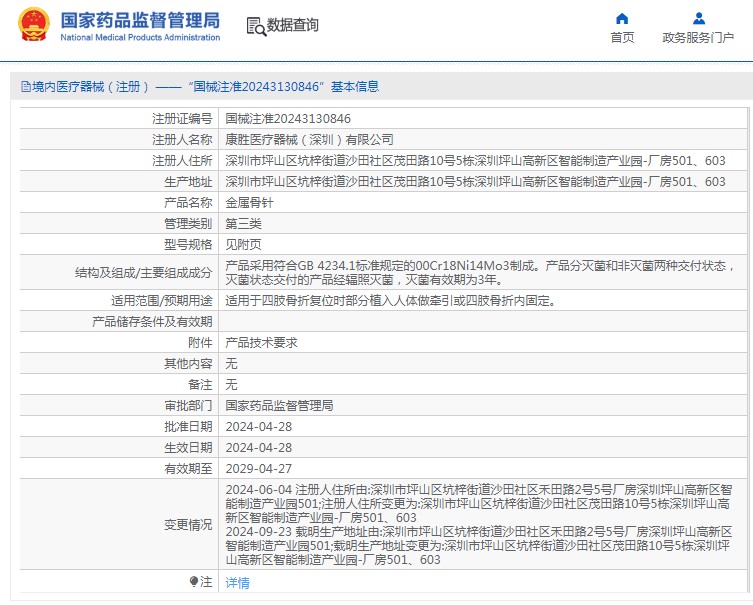Select the 产品技术要求 attachment entry
The height and width of the screenshot is (605, 753).
(261, 342)
